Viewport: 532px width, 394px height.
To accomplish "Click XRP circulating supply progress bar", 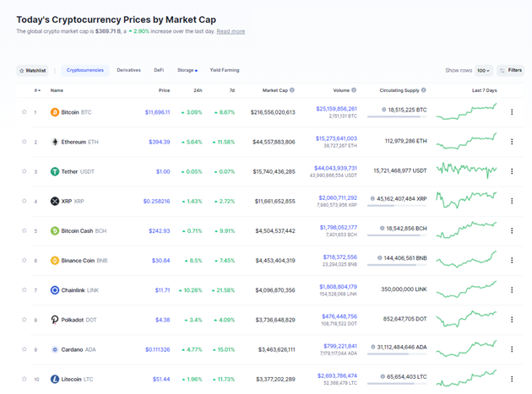I will (x=397, y=206).
